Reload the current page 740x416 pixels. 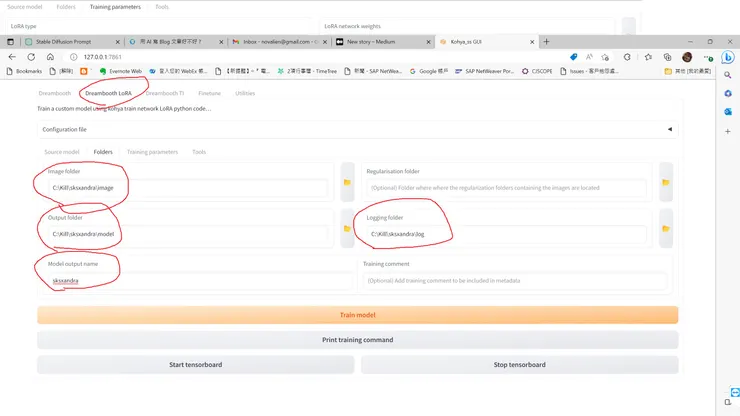[31, 57]
